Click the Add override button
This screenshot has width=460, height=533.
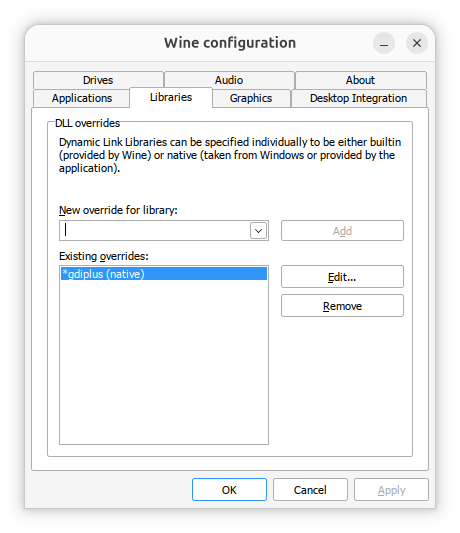tap(342, 231)
